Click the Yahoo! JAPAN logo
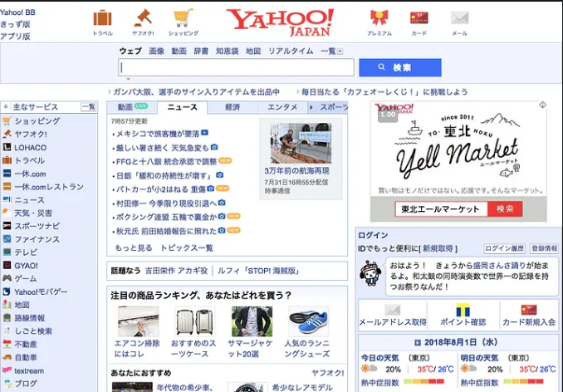This screenshot has height=392, width=563. click(x=280, y=22)
